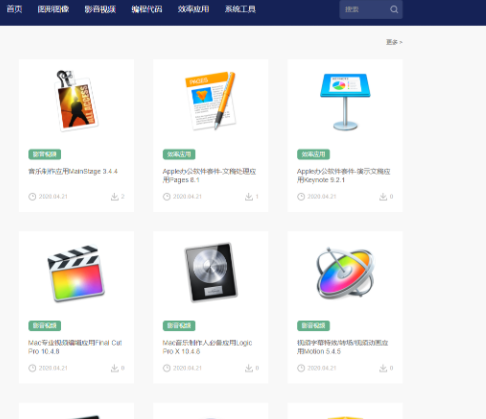Click the 效率应用 tag on Pages card
The height and width of the screenshot is (419, 486).
click(x=179, y=154)
